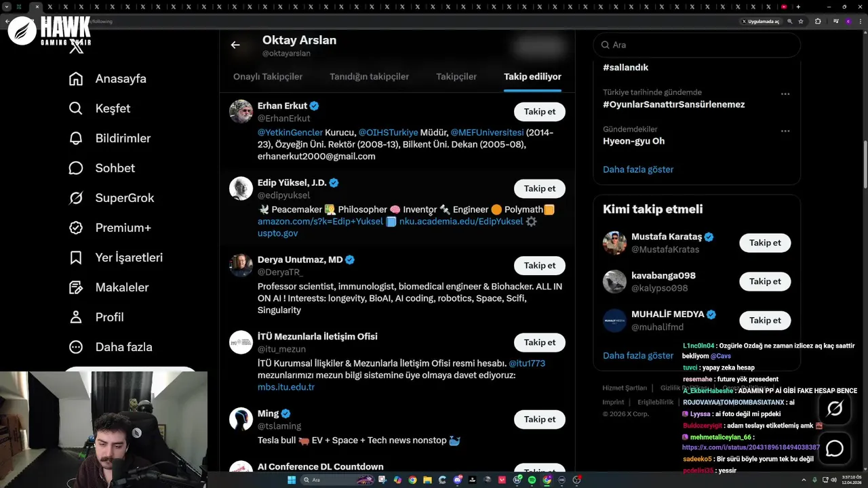Open @OIHSTurkiye mention link
Image resolution: width=868 pixels, height=488 pixels.
tap(389, 132)
